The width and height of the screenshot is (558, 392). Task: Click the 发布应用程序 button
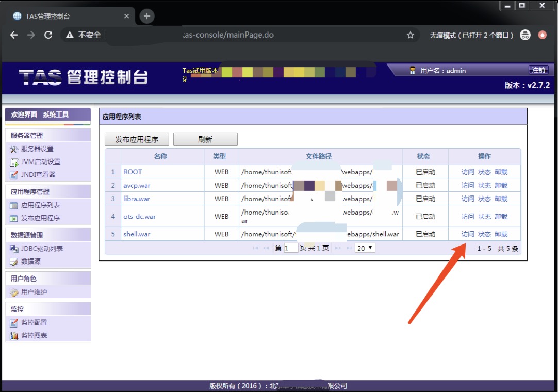(137, 139)
